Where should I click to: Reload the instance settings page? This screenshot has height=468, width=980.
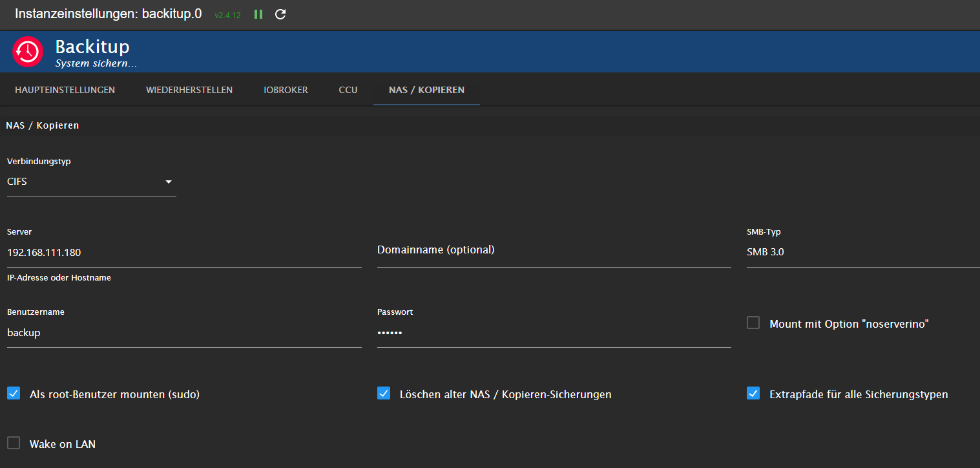(280, 14)
